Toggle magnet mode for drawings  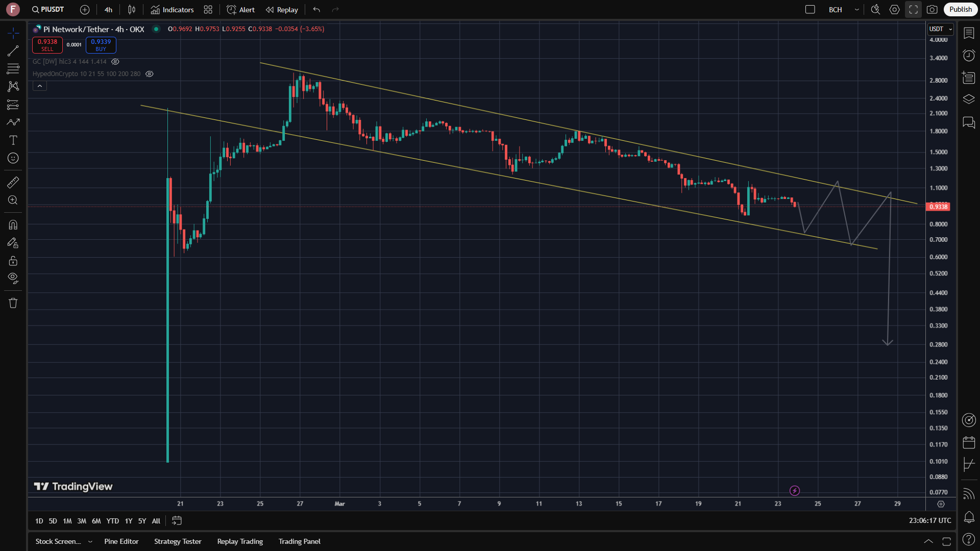(x=13, y=225)
